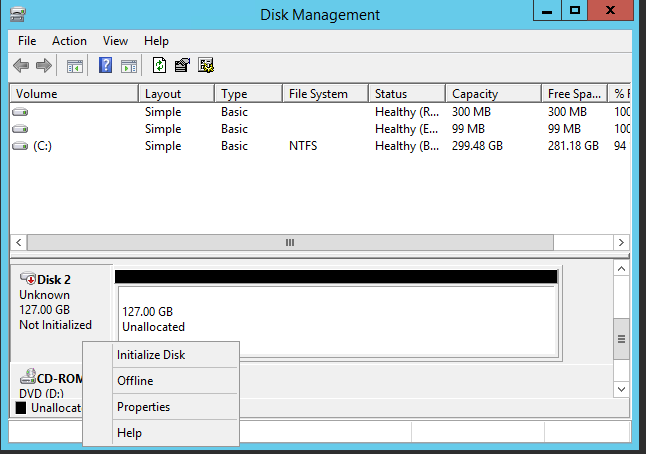
Task: Click the disk pane scroll down arrow
Action: tap(622, 389)
